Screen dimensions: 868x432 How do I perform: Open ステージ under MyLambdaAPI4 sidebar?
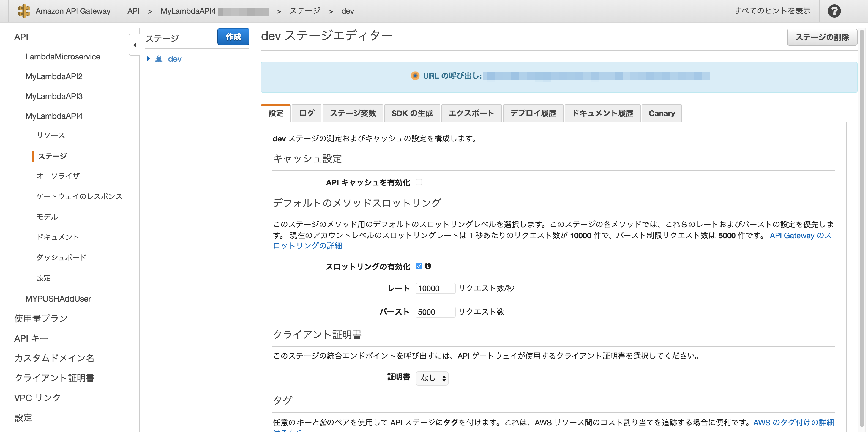pos(52,156)
